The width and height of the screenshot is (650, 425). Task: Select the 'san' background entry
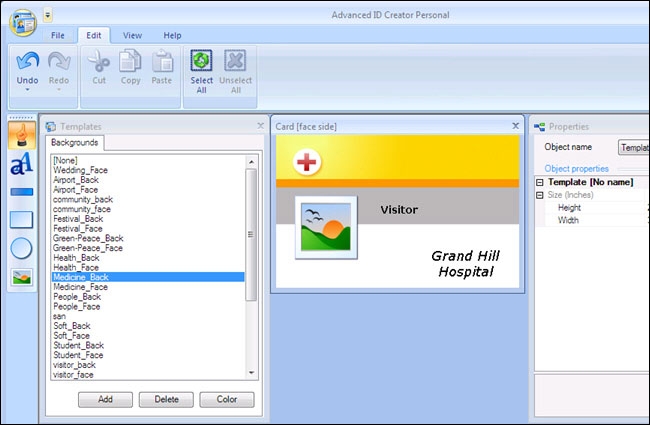pyautogui.click(x=148, y=316)
